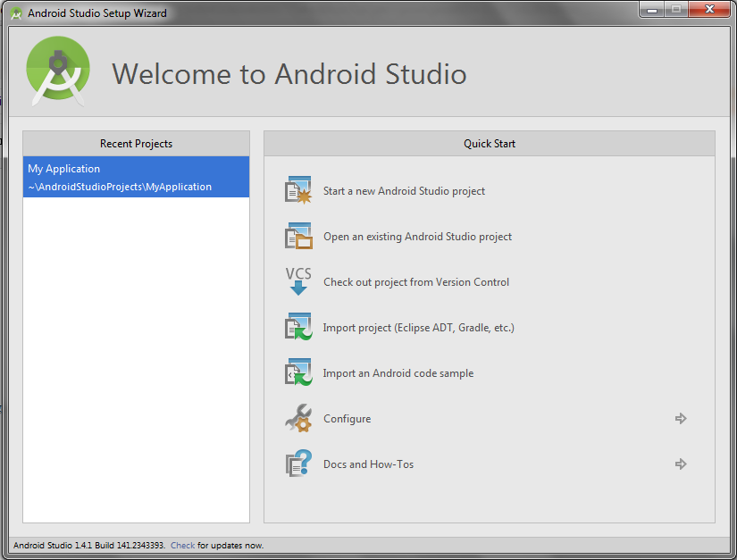
Task: Click the Docs and How-Tos icon
Action: [298, 464]
